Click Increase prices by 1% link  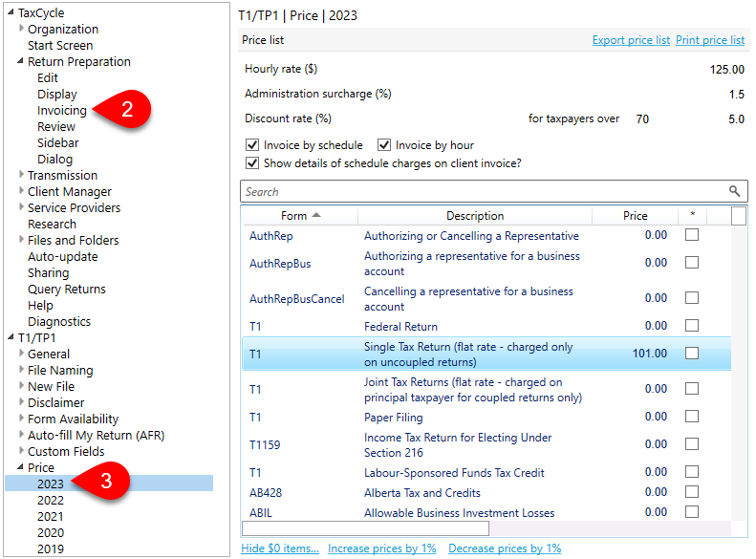tap(381, 548)
